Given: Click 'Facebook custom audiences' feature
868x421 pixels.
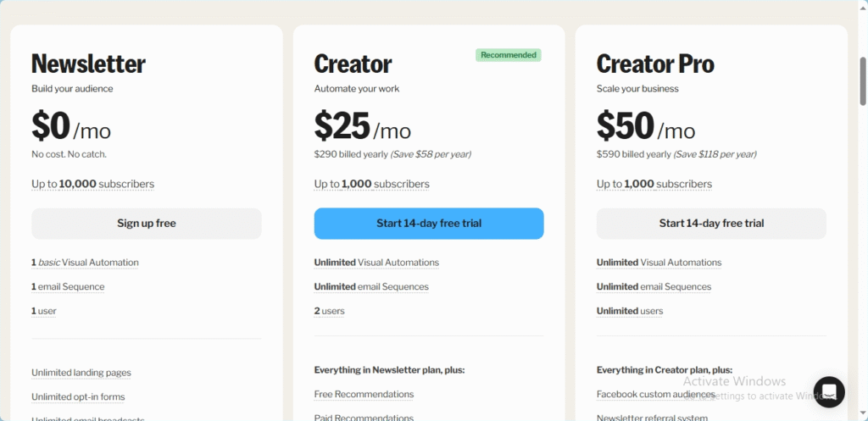Looking at the screenshot, I should 655,394.
